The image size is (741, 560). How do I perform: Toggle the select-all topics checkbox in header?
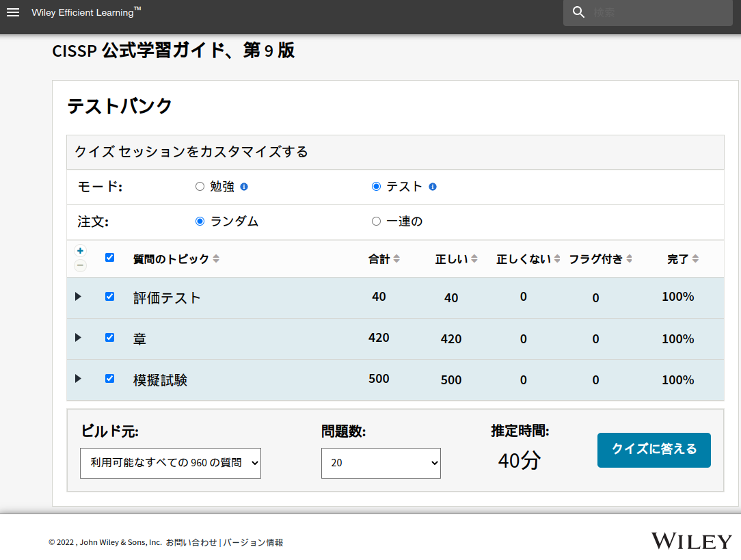(x=109, y=258)
